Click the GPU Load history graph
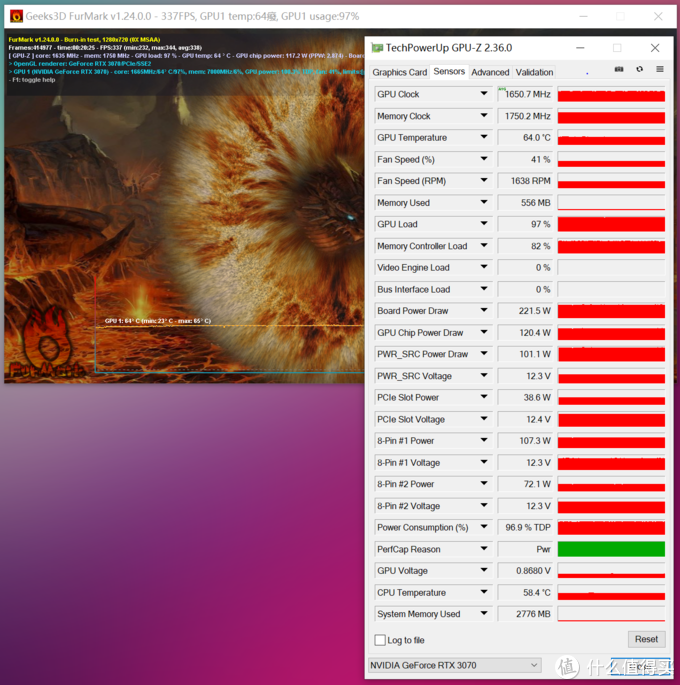Image resolution: width=680 pixels, height=685 pixels. click(611, 224)
